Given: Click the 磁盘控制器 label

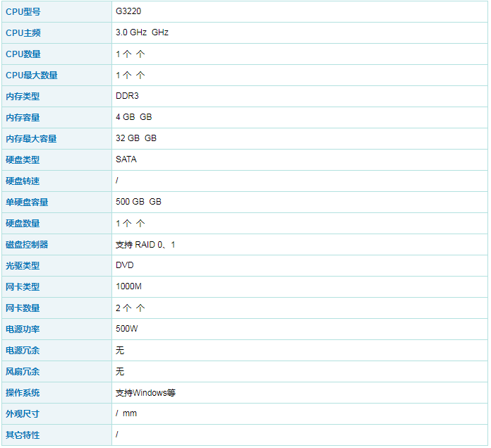Looking at the screenshot, I should tap(27, 245).
